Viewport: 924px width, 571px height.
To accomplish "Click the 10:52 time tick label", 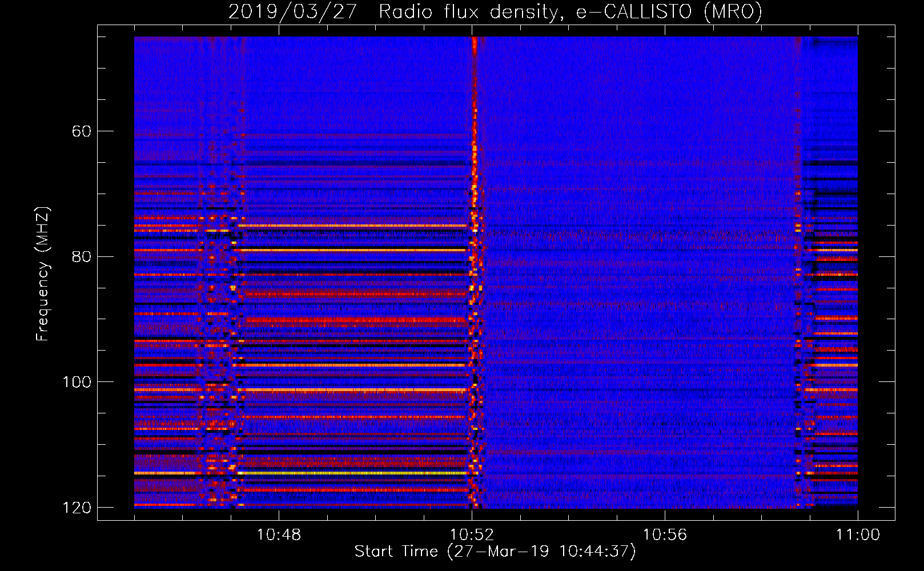I will pyautogui.click(x=472, y=535).
